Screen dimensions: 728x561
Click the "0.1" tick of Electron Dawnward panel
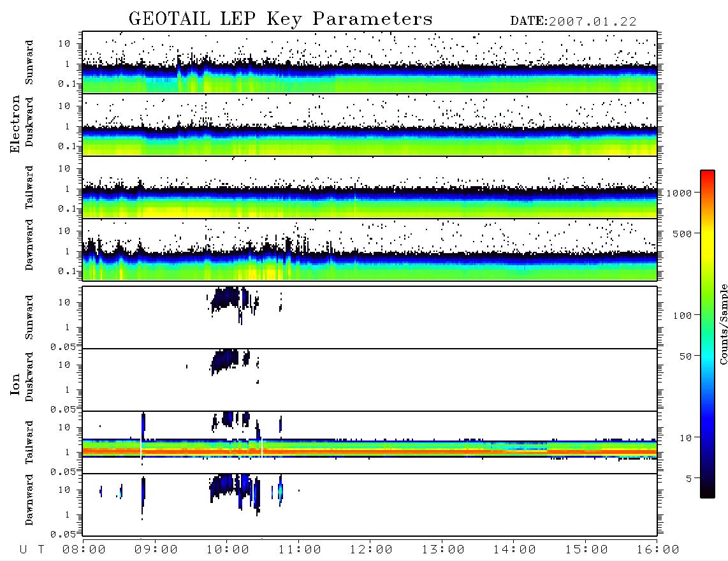(x=67, y=271)
